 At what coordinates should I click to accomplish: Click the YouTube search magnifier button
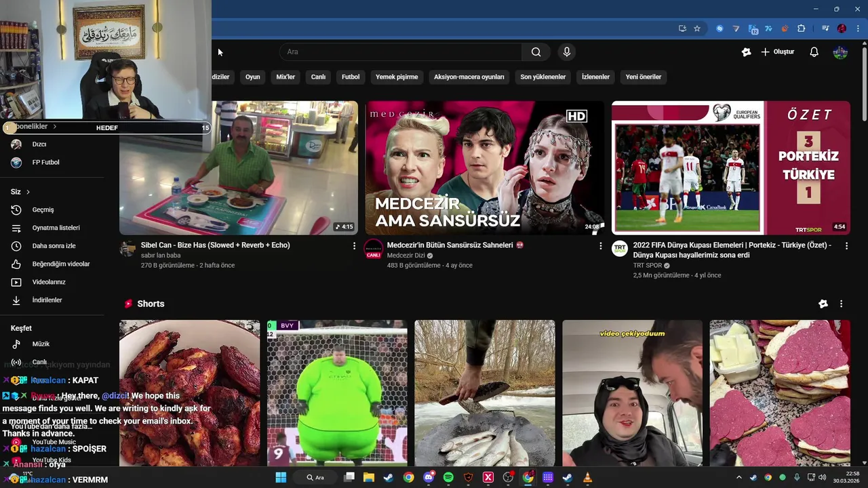click(x=536, y=52)
